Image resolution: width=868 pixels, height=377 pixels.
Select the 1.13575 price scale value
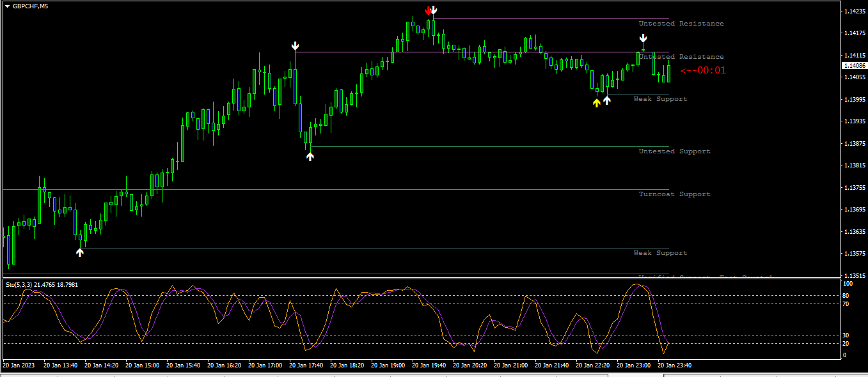pos(855,254)
